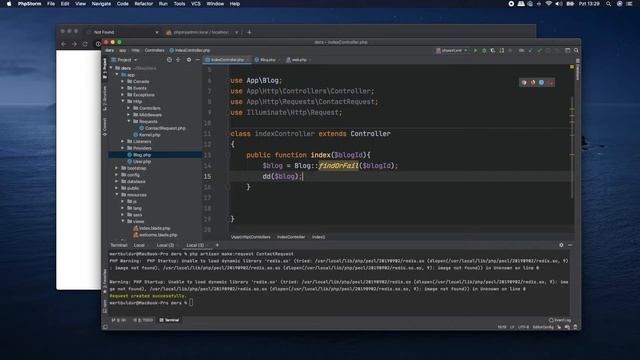This screenshot has height=360, width=640.
Task: Toggle the Git tool window button at bottom
Action: point(119,320)
